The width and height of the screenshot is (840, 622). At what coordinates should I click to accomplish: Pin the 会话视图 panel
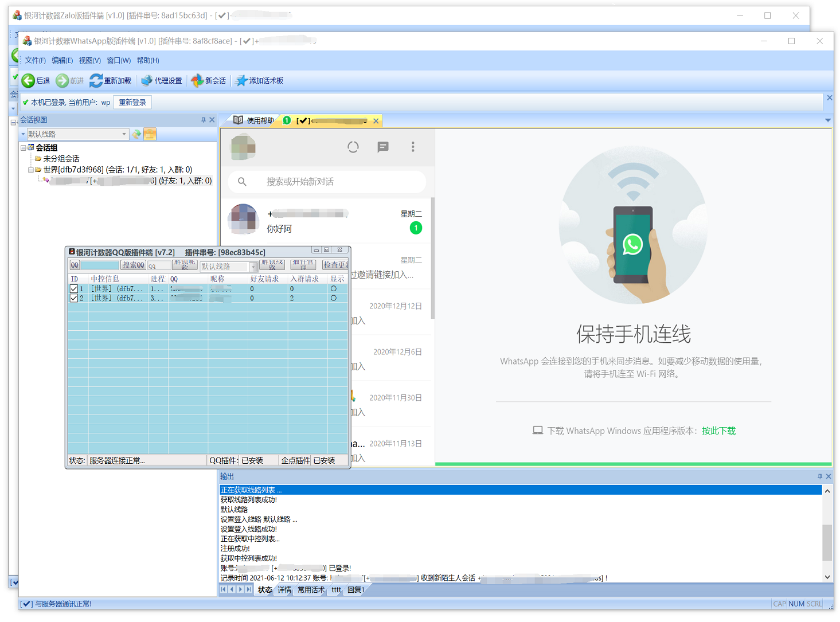point(203,120)
